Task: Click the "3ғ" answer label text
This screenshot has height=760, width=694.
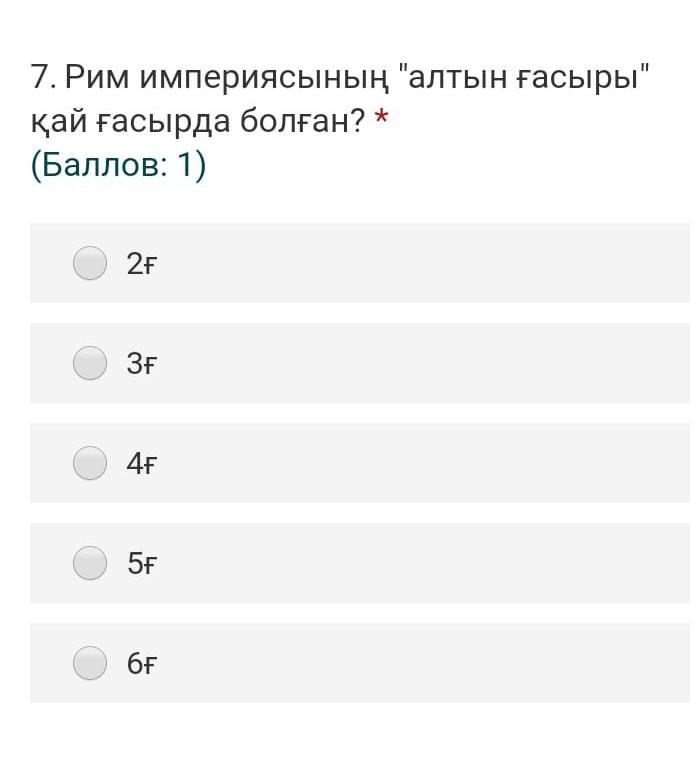Action: [x=142, y=364]
